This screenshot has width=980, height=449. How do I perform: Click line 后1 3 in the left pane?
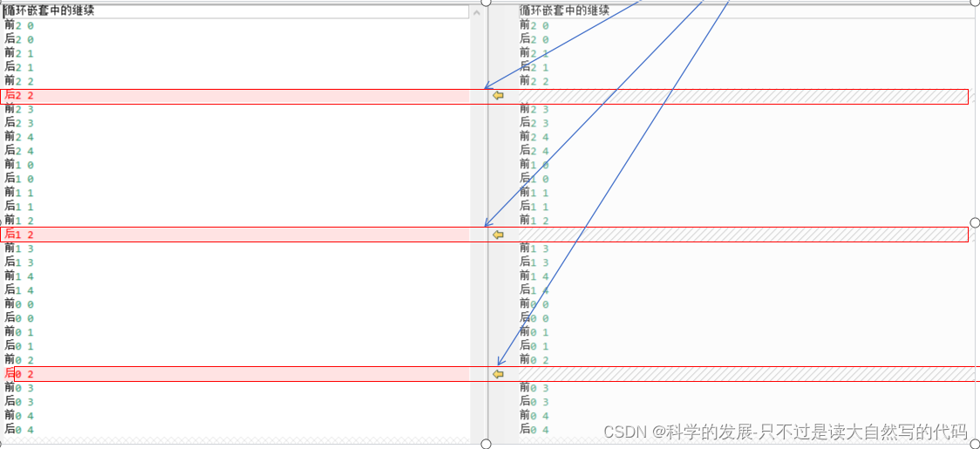[x=19, y=262]
